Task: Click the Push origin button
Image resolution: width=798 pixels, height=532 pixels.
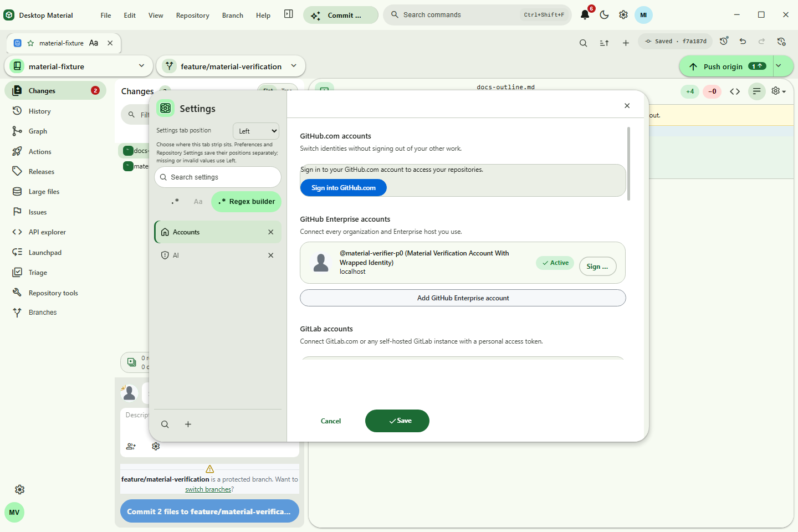Action: coord(726,66)
